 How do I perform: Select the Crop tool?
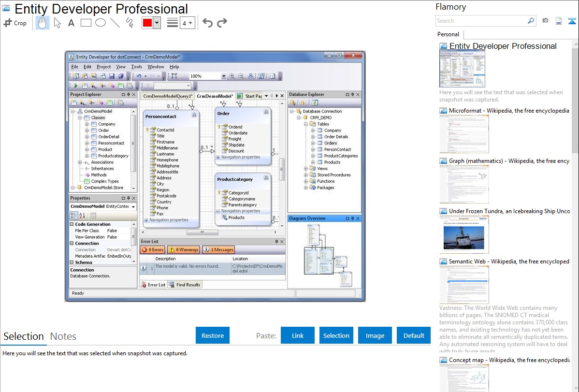[x=15, y=23]
